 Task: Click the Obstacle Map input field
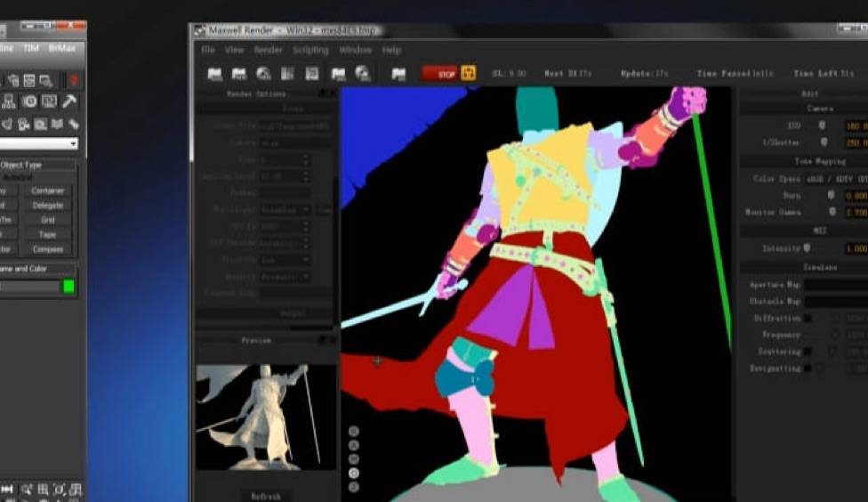pyautogui.click(x=836, y=302)
